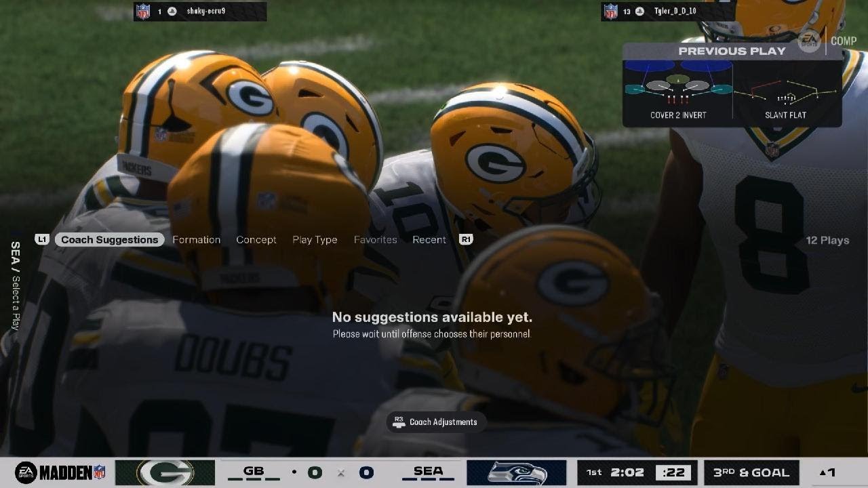View the Cover 2 Invert play diagram

pyautogui.click(x=678, y=90)
